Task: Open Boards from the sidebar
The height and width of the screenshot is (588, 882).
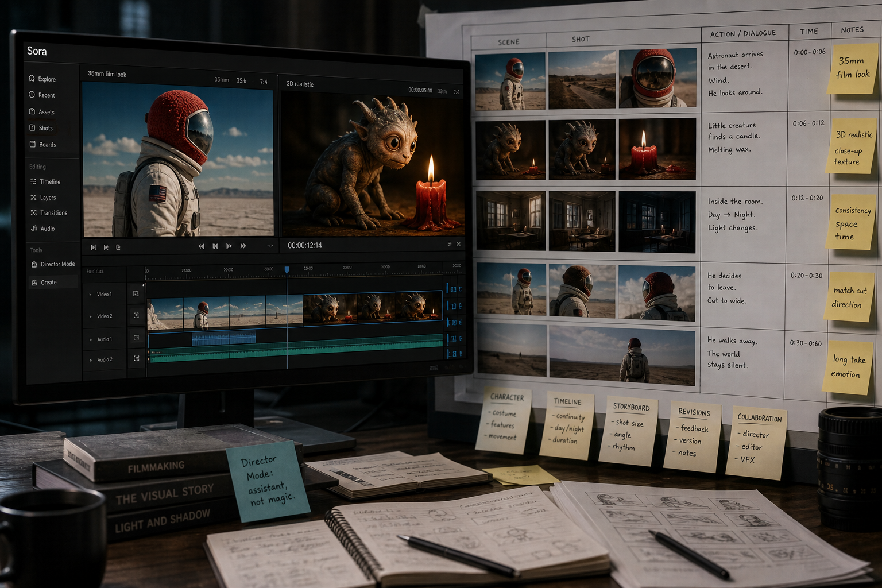Action: click(x=42, y=145)
